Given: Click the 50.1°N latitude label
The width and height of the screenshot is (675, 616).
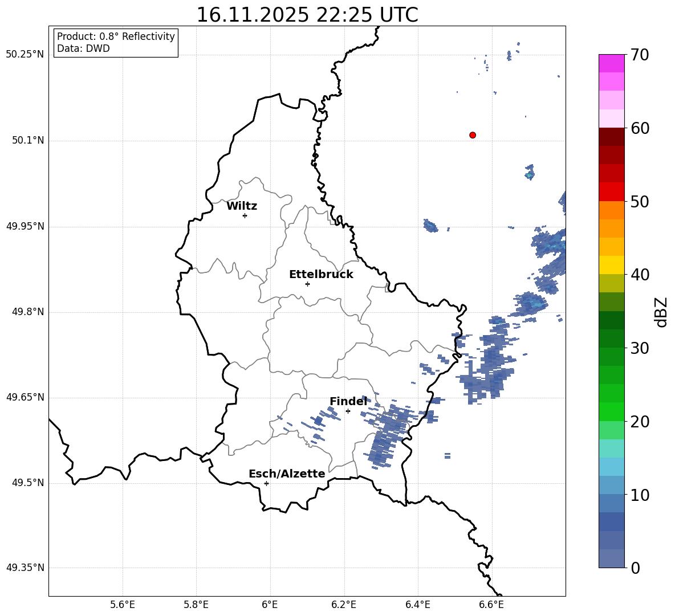Looking at the screenshot, I should coord(28,140).
